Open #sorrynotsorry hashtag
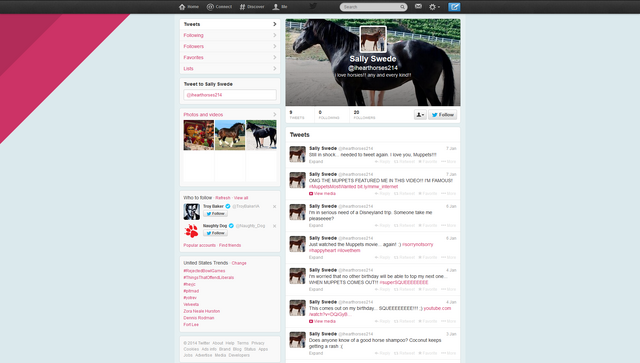 (x=418, y=244)
